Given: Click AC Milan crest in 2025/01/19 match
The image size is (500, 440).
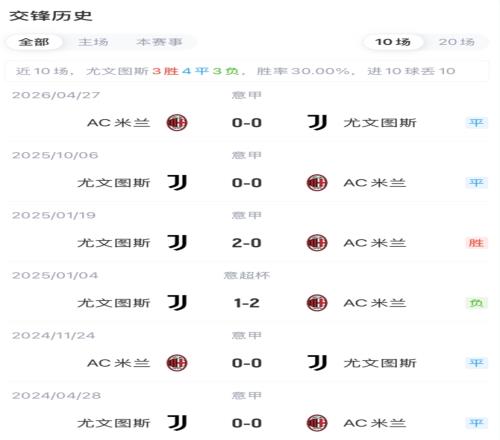Looking at the screenshot, I should (x=317, y=243).
